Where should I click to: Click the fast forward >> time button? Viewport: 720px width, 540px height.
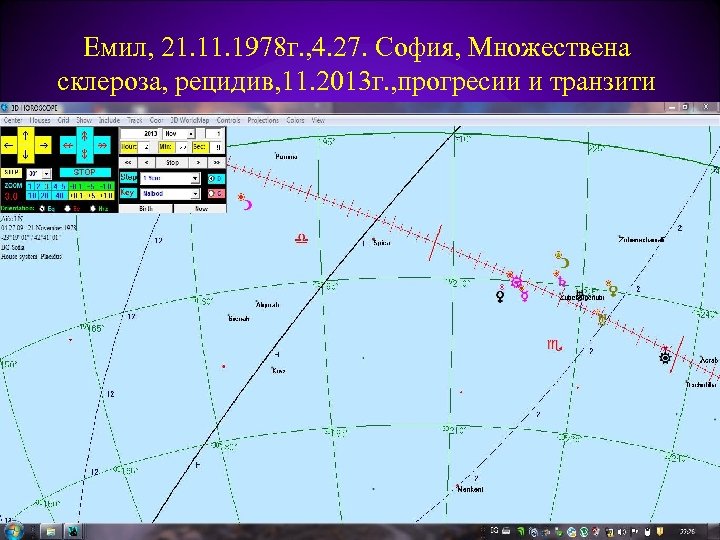tap(216, 163)
